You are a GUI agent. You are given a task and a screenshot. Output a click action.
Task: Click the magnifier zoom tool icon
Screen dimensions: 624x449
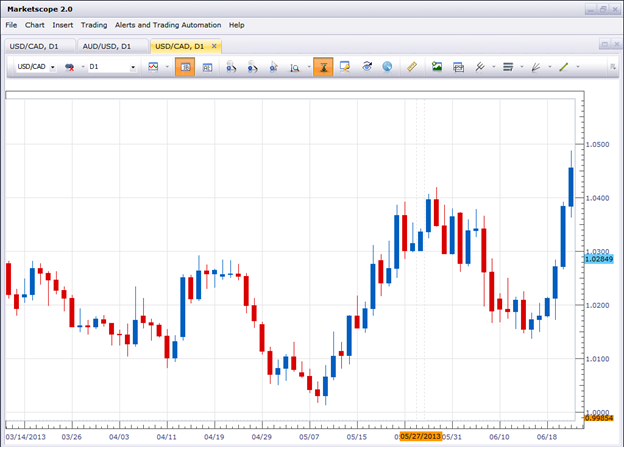pos(295,67)
